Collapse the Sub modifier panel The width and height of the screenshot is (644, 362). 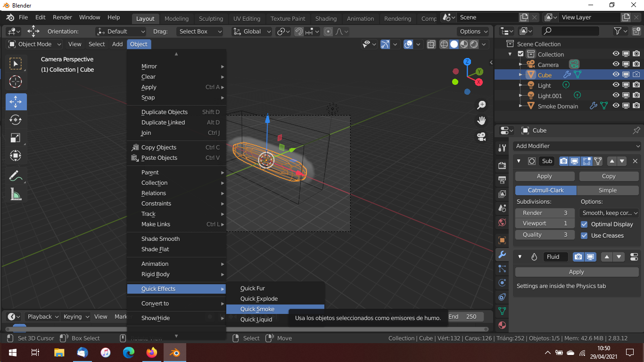click(519, 161)
